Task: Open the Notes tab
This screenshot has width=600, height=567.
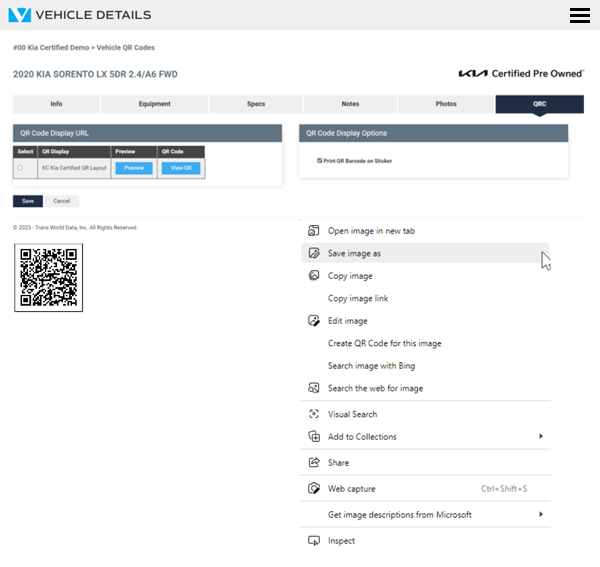Action: (350, 104)
